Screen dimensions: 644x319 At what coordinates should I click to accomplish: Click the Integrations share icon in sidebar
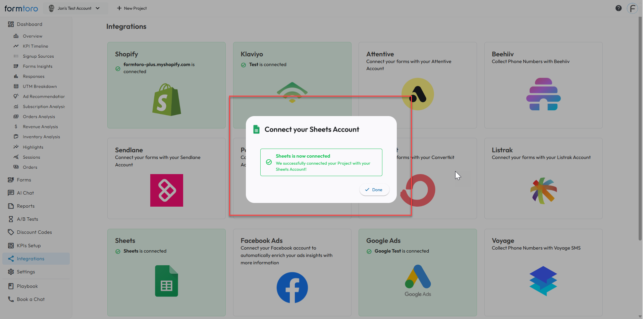tap(11, 259)
